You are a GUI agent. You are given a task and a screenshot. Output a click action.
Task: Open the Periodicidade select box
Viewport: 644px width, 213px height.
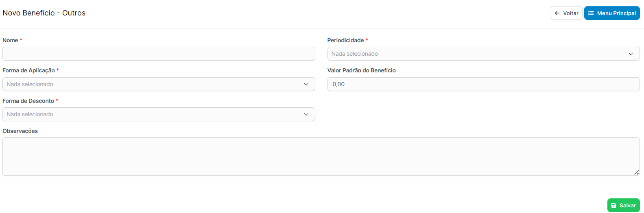(483, 54)
